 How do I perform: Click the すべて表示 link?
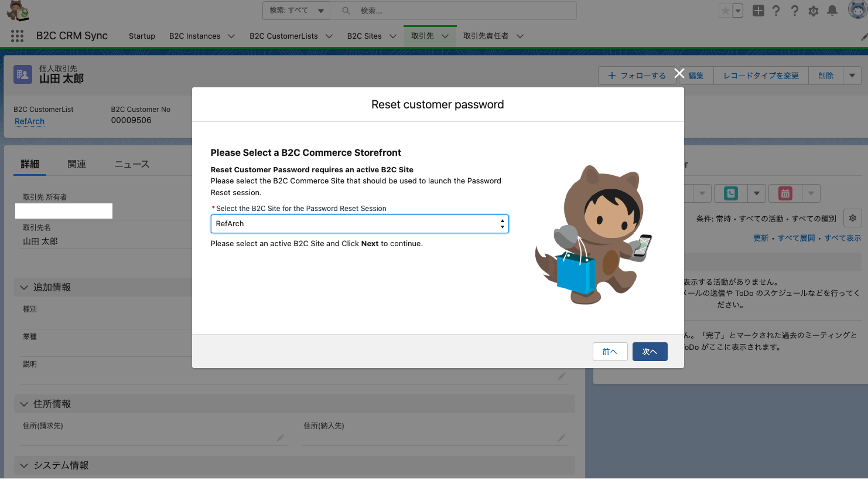click(843, 238)
